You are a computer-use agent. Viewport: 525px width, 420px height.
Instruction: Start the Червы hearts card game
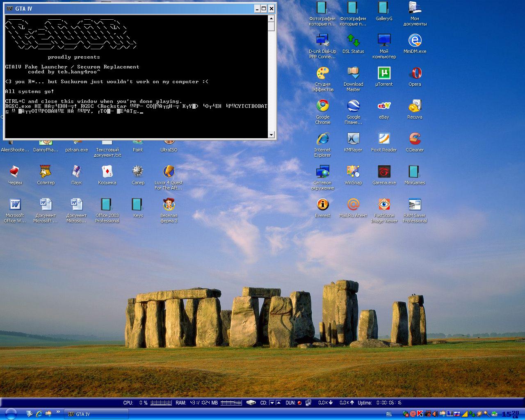click(x=15, y=175)
